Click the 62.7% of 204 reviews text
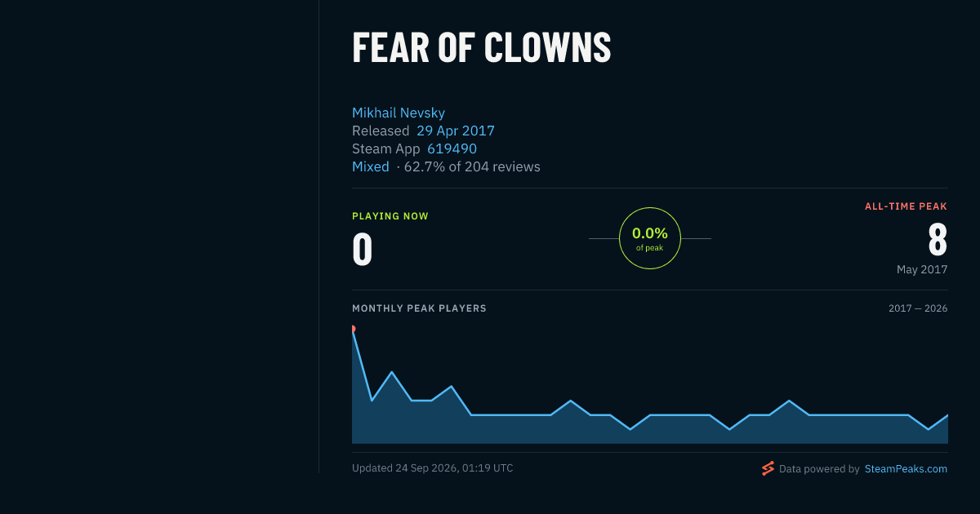 (x=472, y=166)
